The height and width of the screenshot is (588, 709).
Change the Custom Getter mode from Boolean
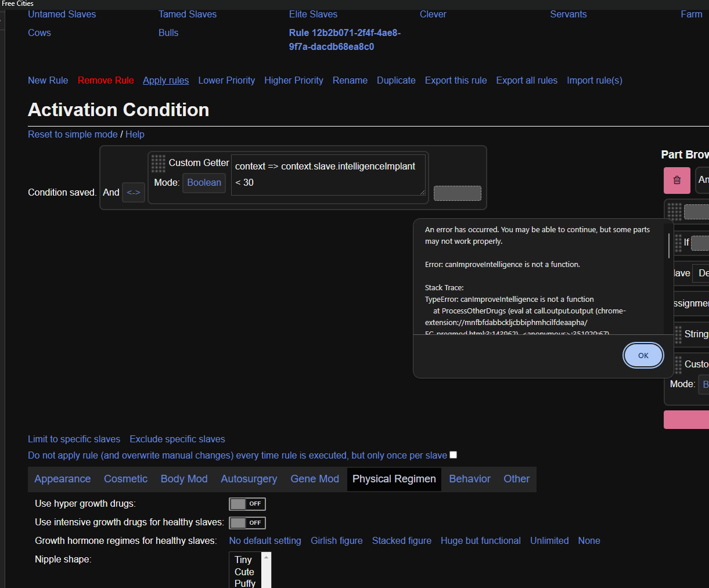[204, 183]
